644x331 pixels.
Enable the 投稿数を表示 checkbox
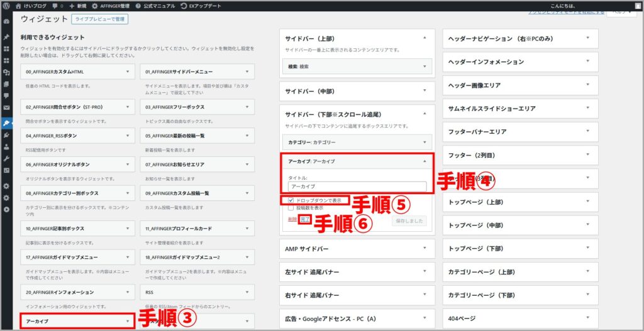(291, 208)
